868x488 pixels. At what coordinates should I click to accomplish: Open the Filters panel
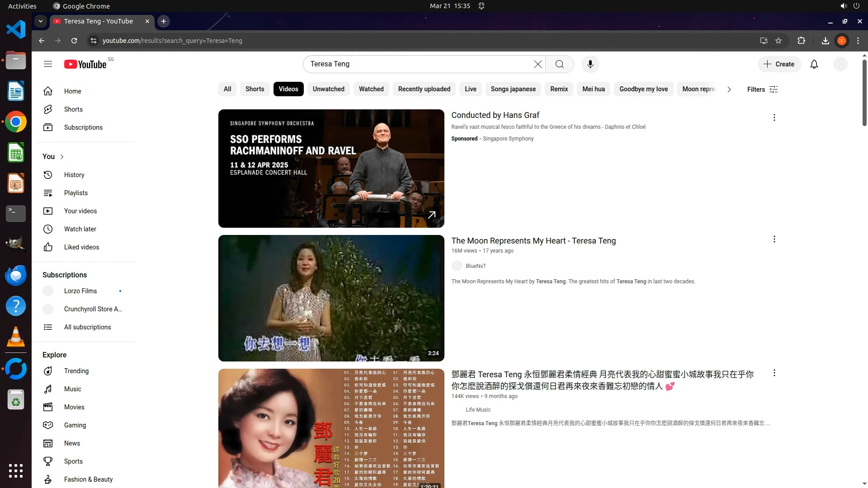click(x=762, y=89)
